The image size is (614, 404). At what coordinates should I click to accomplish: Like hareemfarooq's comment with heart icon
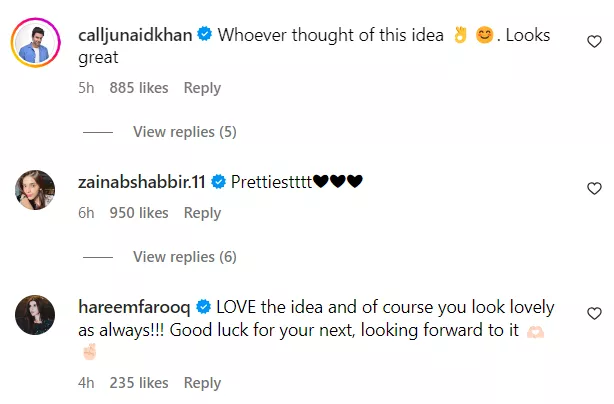click(x=593, y=314)
